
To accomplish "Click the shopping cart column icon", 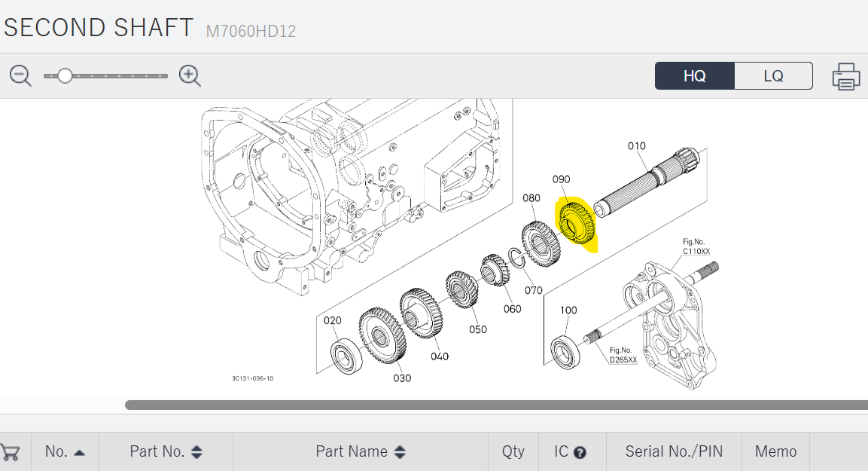I will pyautogui.click(x=11, y=452).
